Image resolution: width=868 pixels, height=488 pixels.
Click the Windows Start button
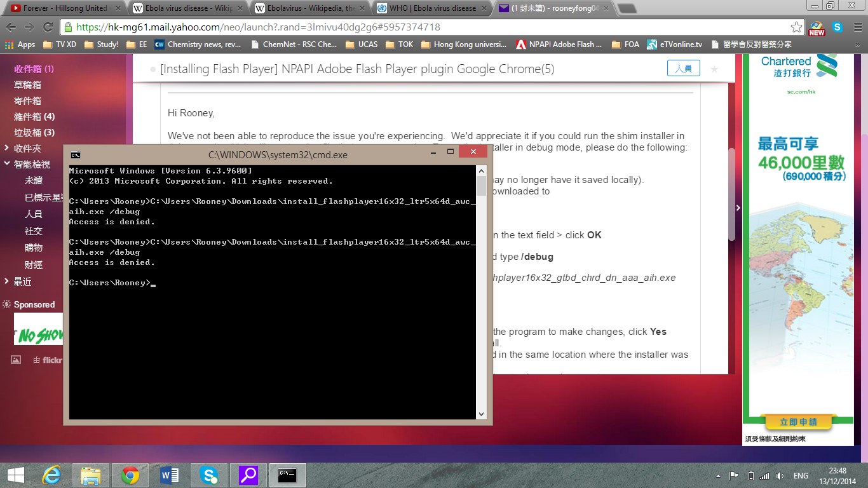16,475
